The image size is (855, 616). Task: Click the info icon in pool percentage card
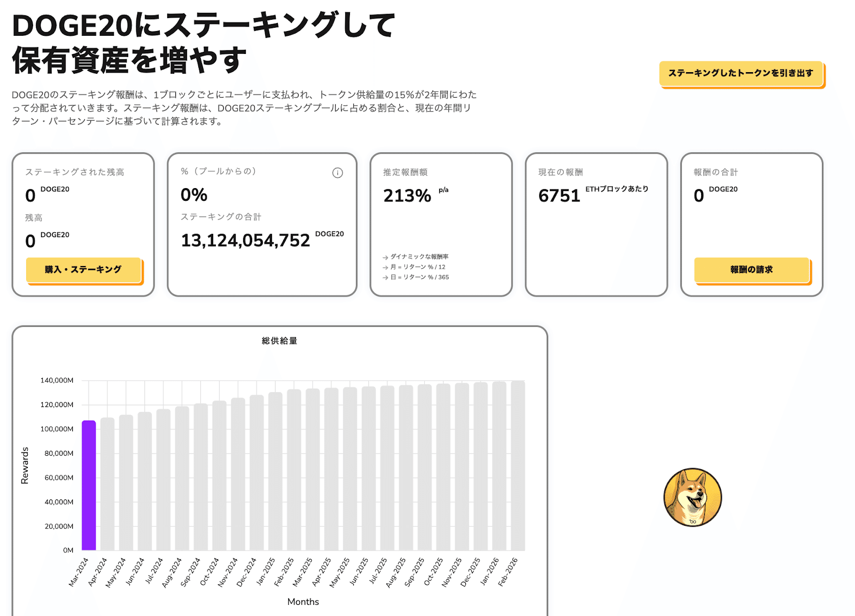(337, 173)
